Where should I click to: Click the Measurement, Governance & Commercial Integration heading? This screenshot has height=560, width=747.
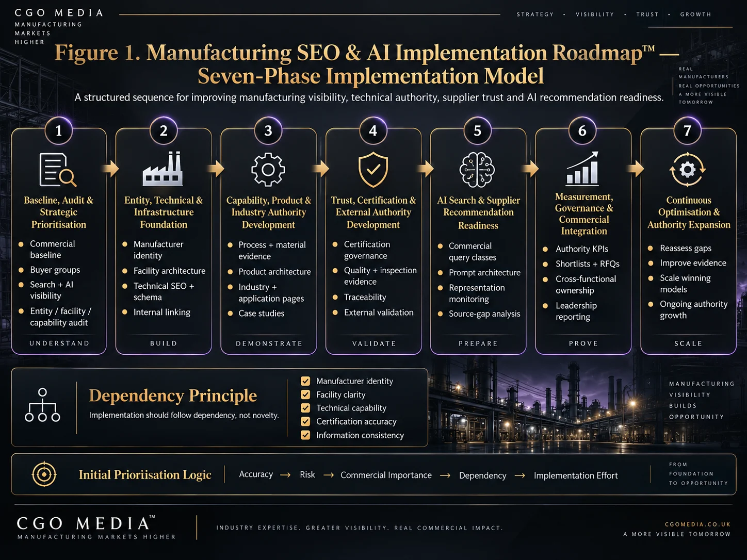point(584,214)
